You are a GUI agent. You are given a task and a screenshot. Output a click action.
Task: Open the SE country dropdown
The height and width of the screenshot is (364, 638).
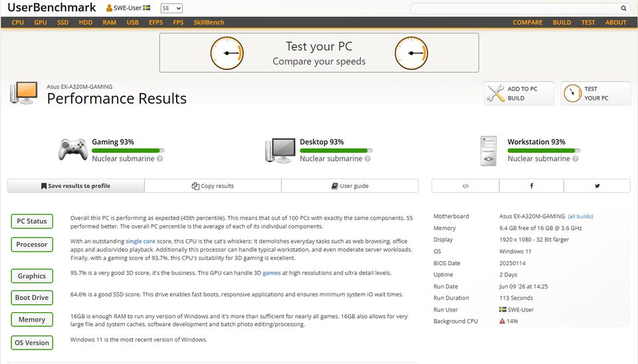point(171,8)
